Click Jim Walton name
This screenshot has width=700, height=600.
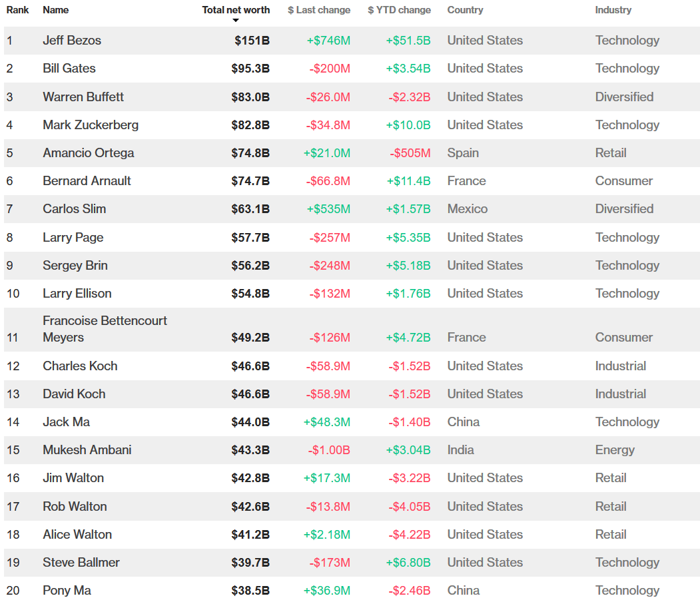73,478
